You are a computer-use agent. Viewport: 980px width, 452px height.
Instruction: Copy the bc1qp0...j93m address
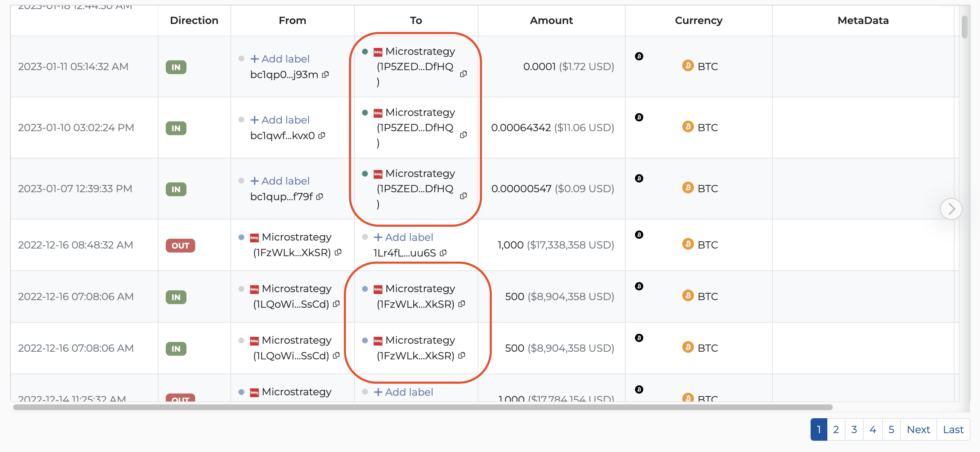325,74
